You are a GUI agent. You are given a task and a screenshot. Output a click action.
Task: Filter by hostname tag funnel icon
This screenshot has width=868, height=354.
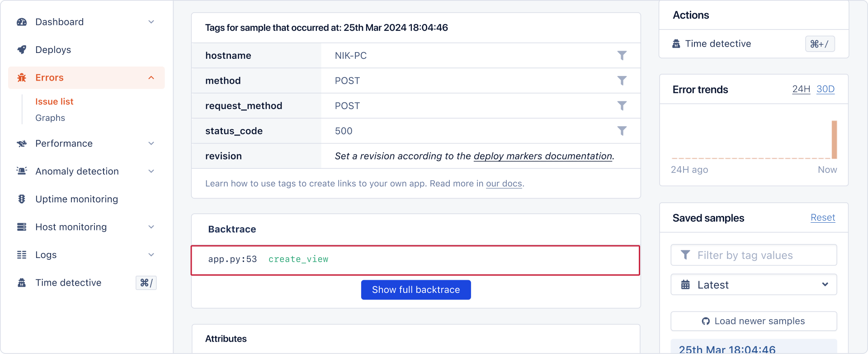click(x=622, y=55)
